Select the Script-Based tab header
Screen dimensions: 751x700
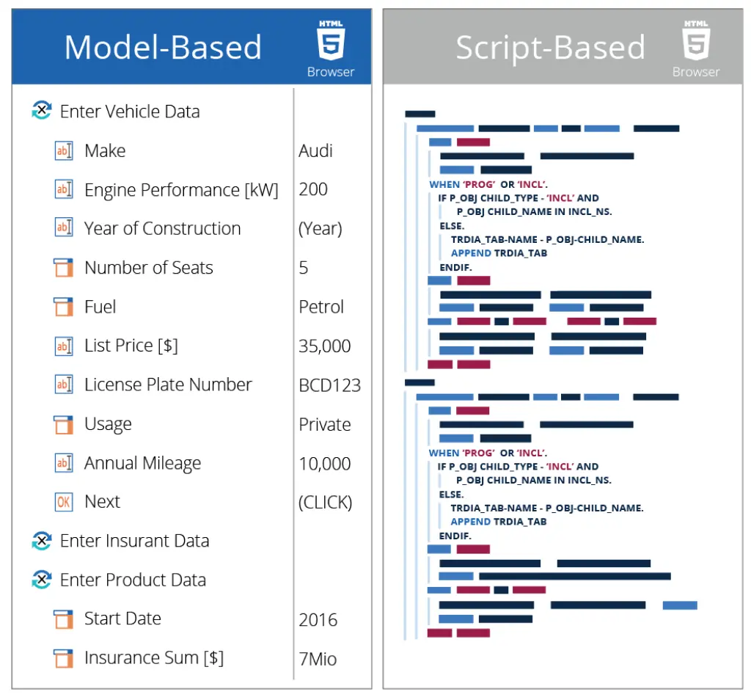pyautogui.click(x=550, y=48)
